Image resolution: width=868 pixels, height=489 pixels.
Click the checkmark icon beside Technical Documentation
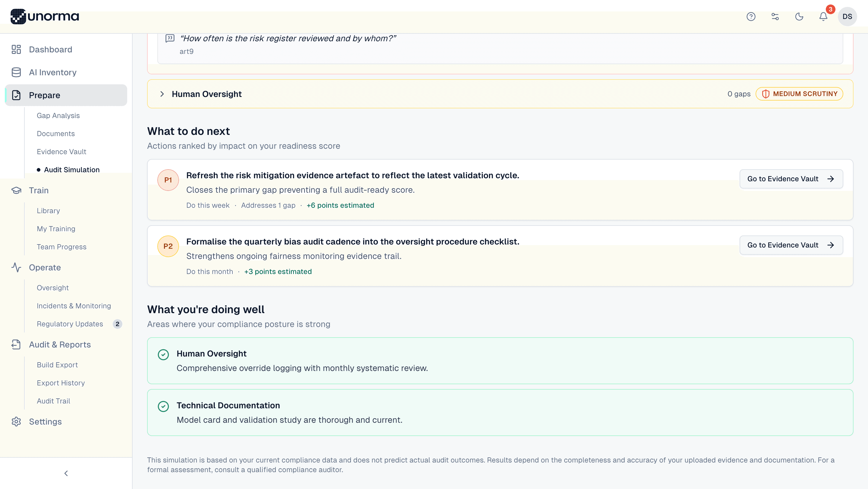pyautogui.click(x=163, y=406)
